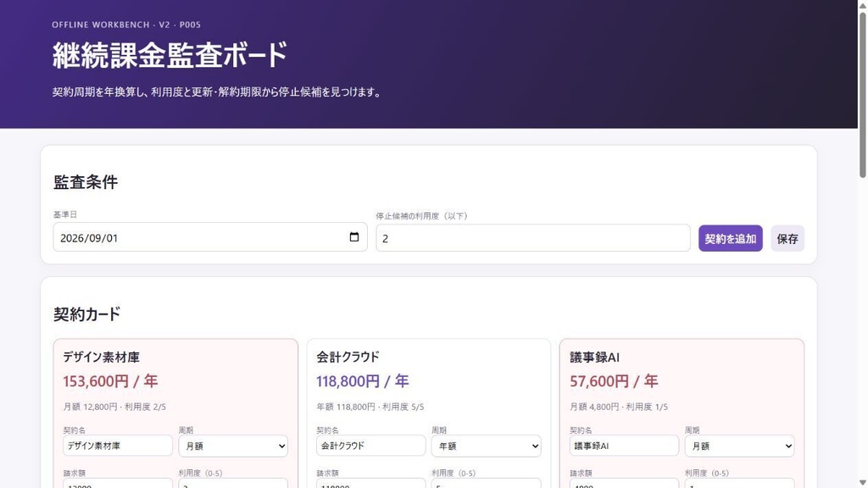Viewport: 868px width, 488px height.
Task: Edit the 契約名 field containing デザイン素材庫
Action: point(117,446)
